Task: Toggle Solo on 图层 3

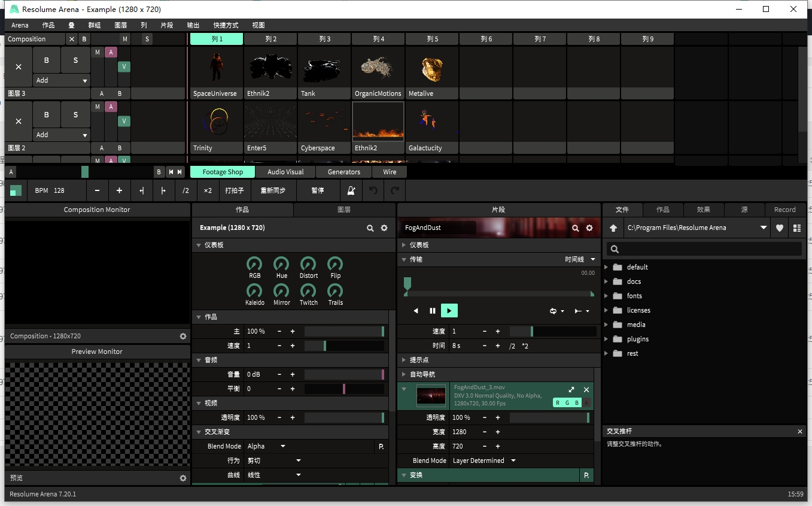Action: [75, 60]
